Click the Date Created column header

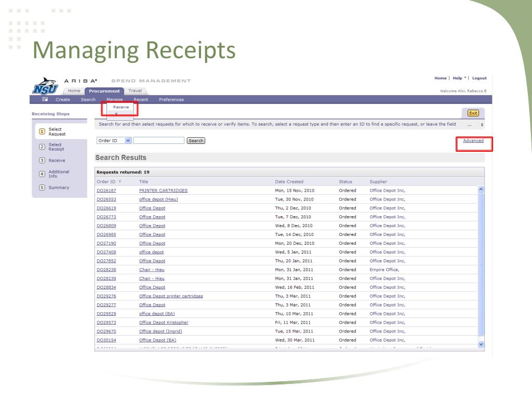tap(289, 182)
